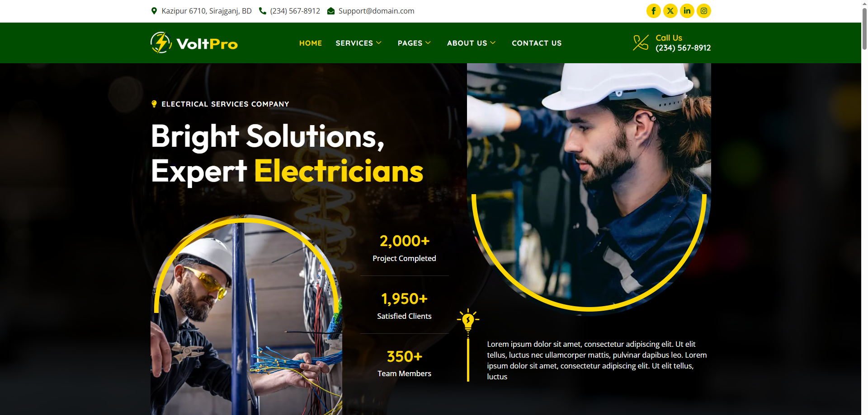Image resolution: width=868 pixels, height=415 pixels.
Task: Open the X (Twitter) profile icon
Action: 670,10
